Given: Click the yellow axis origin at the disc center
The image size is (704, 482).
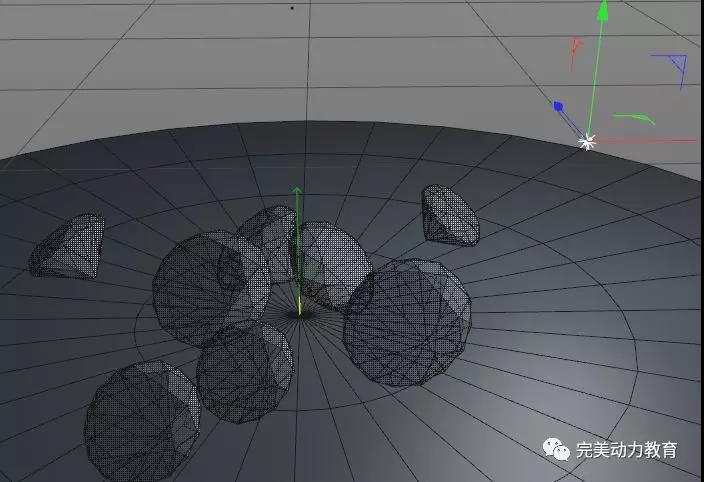Looking at the screenshot, I should coord(298,306).
